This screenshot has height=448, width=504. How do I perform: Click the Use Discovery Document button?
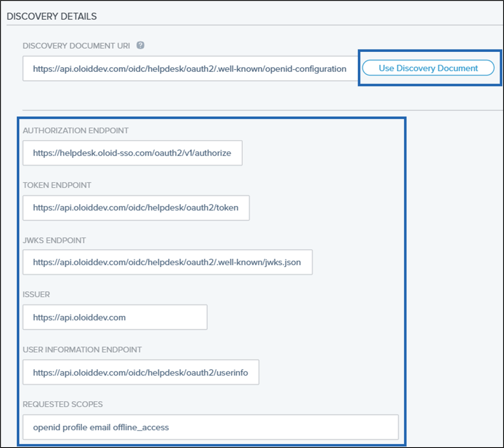coord(428,68)
